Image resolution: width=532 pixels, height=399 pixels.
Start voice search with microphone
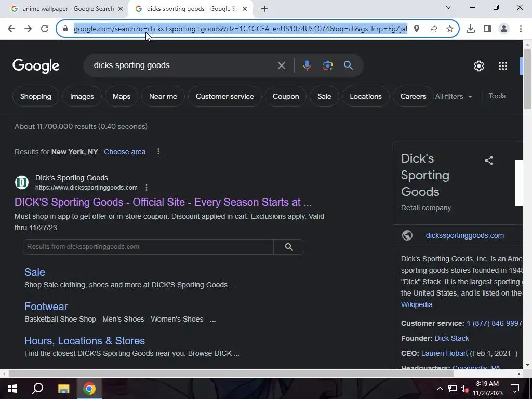(x=307, y=65)
